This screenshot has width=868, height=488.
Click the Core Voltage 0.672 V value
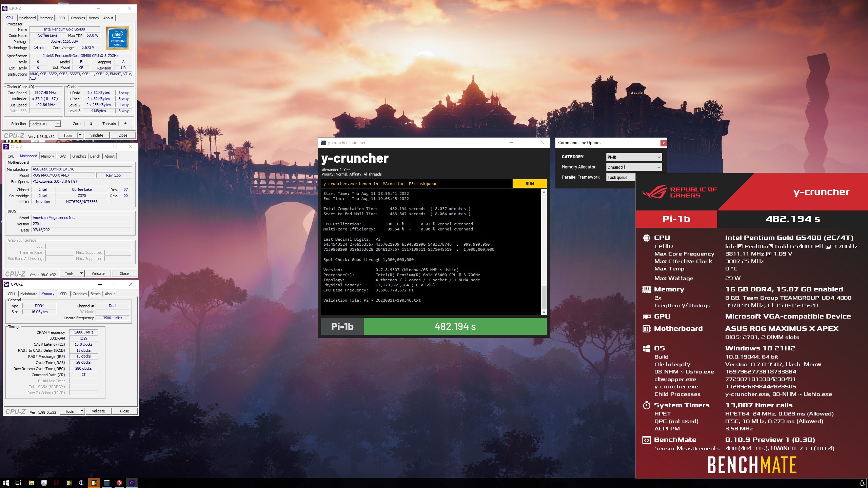[x=88, y=47]
